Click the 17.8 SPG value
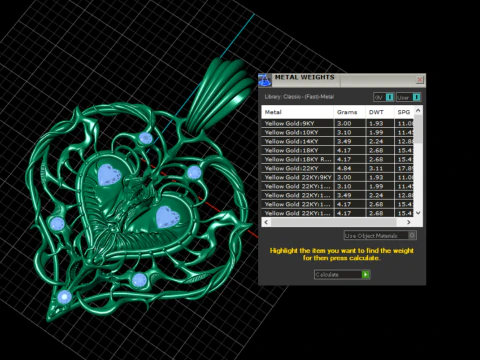Screen dimensions: 480x360 pos(405,168)
